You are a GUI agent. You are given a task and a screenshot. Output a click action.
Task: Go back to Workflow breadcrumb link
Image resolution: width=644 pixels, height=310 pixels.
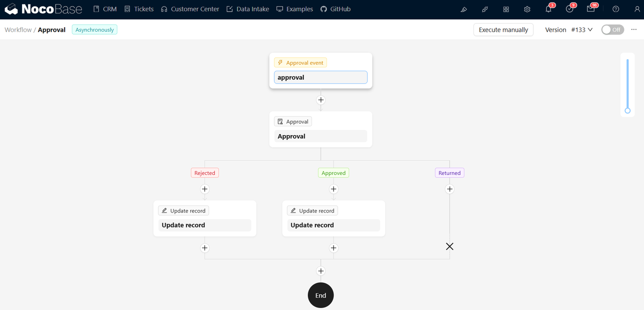pos(18,30)
